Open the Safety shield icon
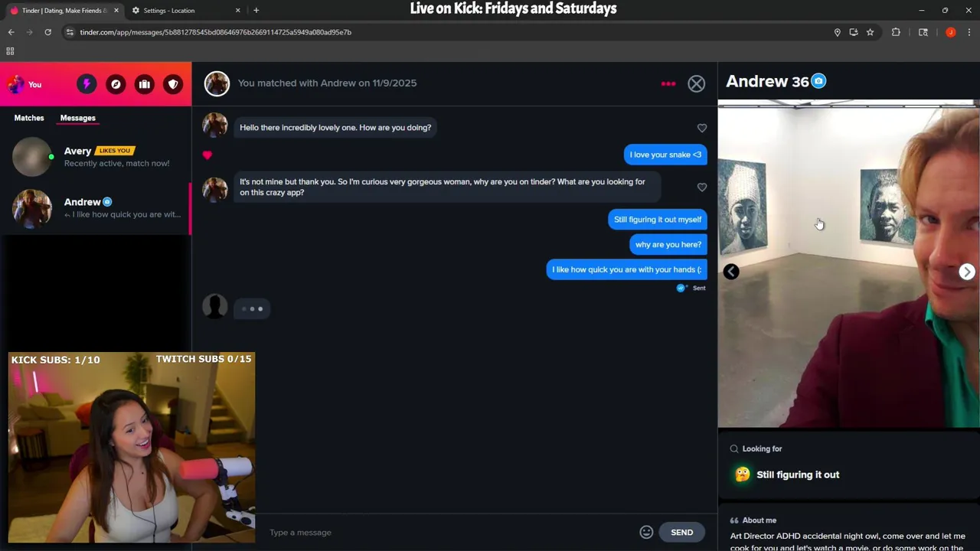This screenshot has width=980, height=551. 174,84
